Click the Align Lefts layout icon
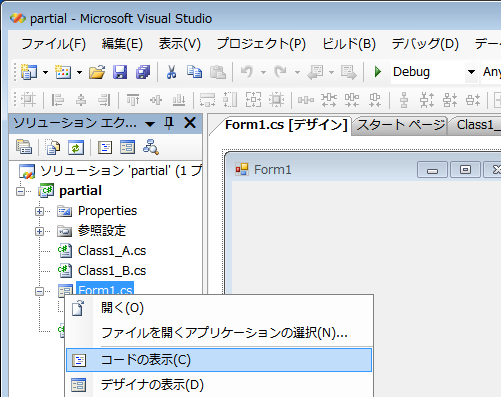 point(58,100)
